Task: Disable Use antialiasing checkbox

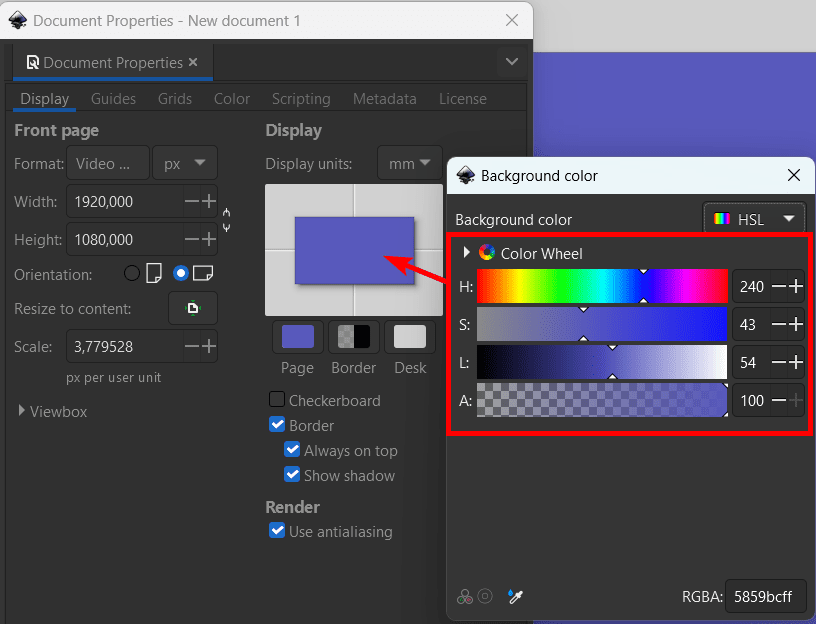Action: [x=277, y=531]
